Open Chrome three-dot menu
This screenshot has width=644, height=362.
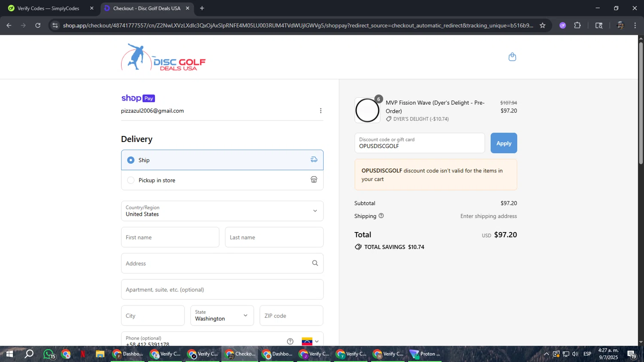coord(635,25)
